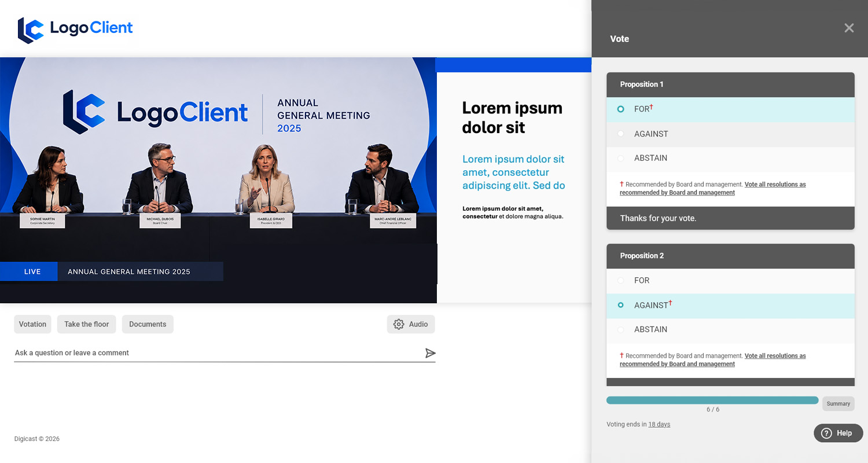
Task: Select ABSTAIN on Proposition 2
Action: click(730, 330)
